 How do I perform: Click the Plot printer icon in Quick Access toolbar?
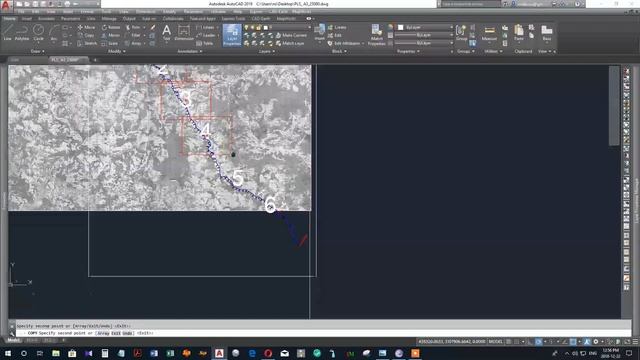67,4
